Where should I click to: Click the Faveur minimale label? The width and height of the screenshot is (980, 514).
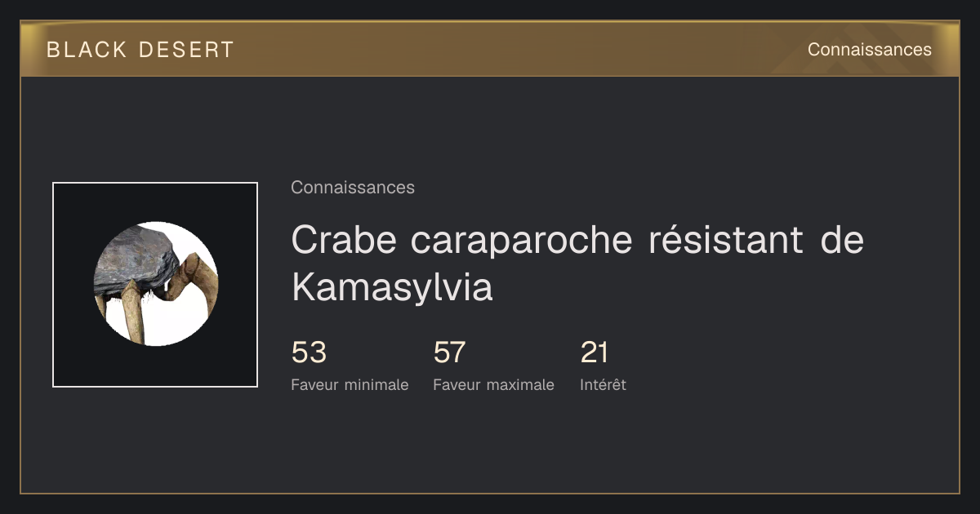tap(350, 385)
